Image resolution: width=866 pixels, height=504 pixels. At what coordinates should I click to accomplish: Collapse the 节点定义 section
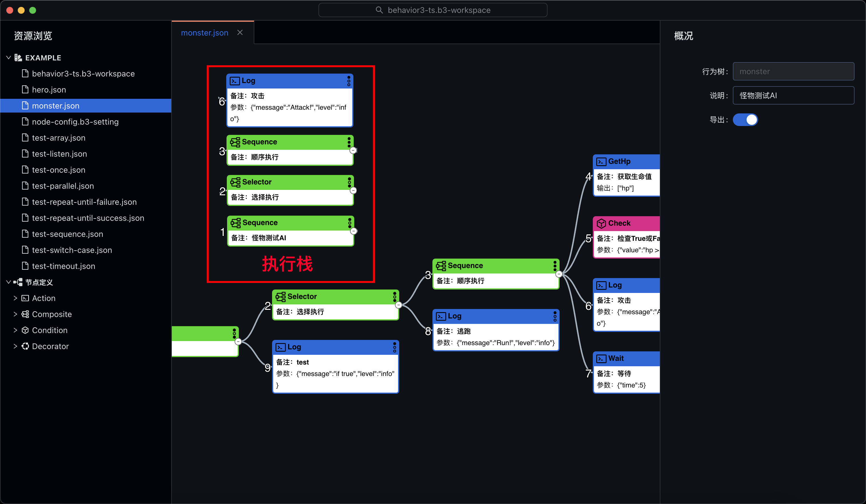click(9, 282)
